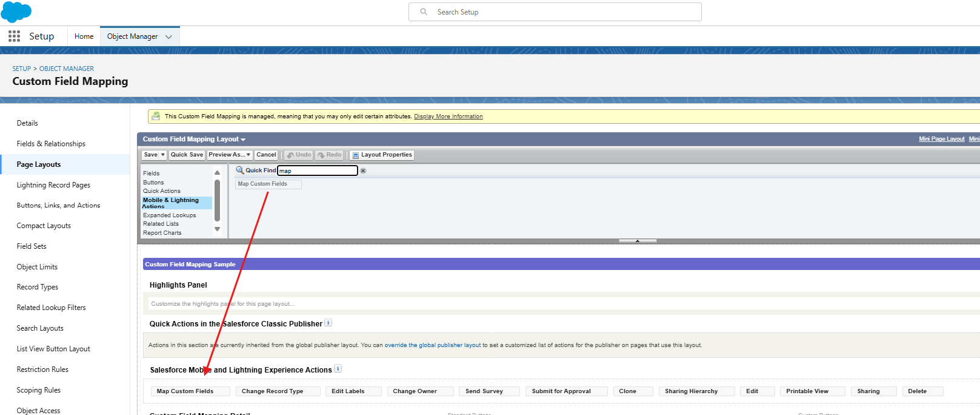Image resolution: width=980 pixels, height=415 pixels.
Task: Select Mobile & Lightning Actions category
Action: [176, 203]
